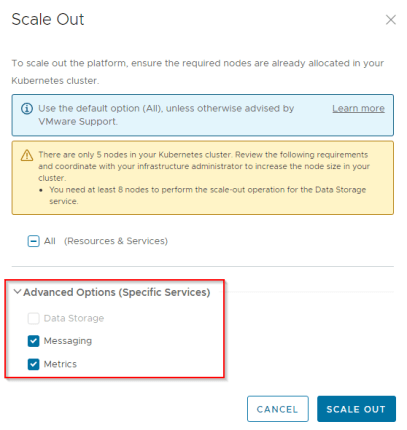Click the Metrics label text

60,364
